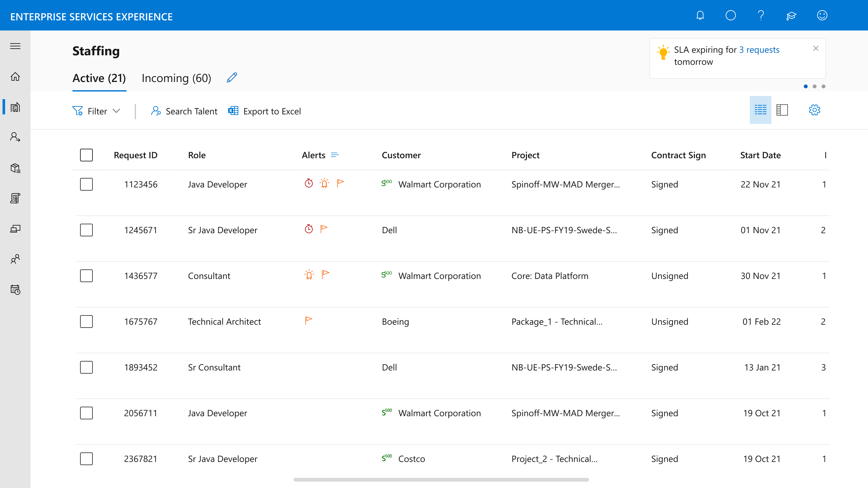This screenshot has height=488, width=868.
Task: Open the Active (21) tab
Action: (x=99, y=78)
